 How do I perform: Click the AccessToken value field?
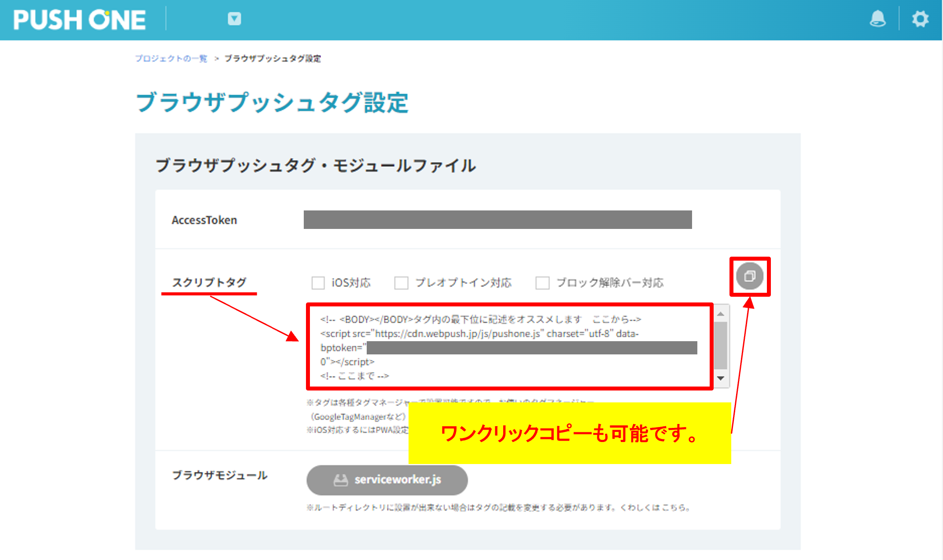pos(497,220)
